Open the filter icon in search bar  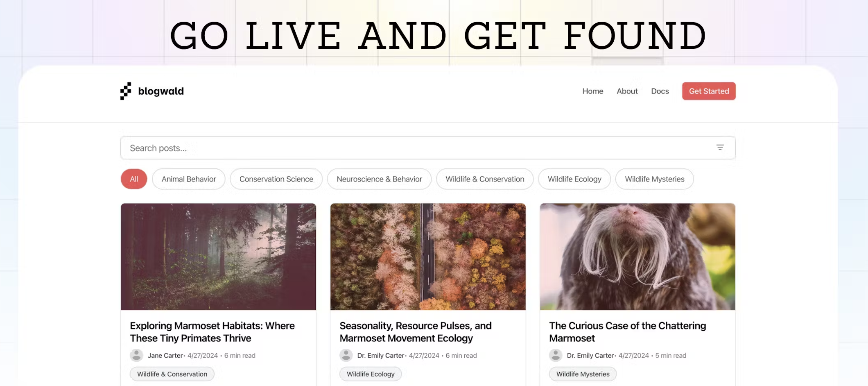[720, 148]
